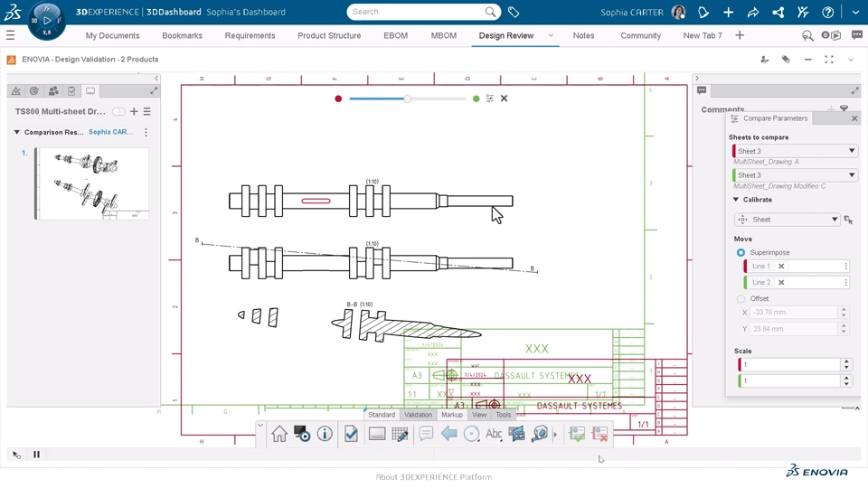Open Sophia Carter profile avatar
This screenshot has height=488, width=868.
678,12
